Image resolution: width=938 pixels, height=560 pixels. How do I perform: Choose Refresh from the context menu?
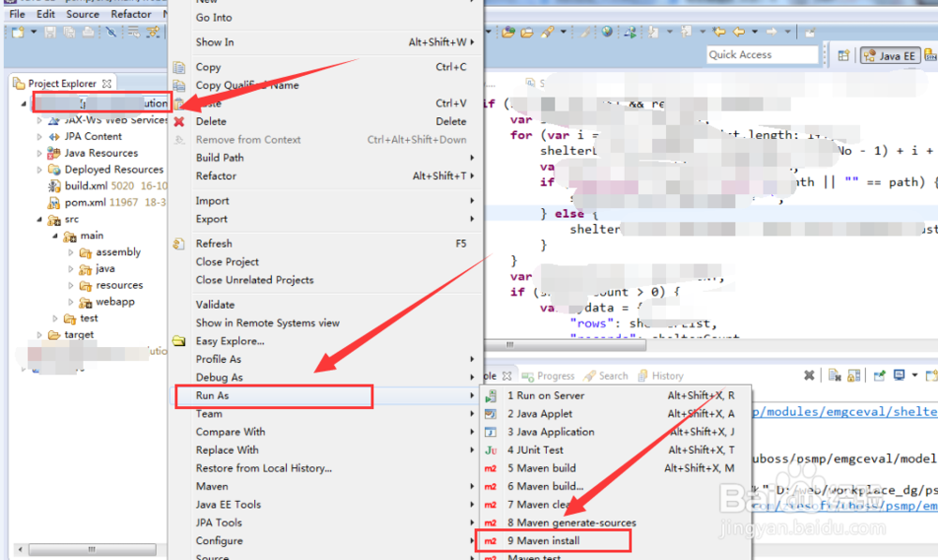(x=327, y=244)
